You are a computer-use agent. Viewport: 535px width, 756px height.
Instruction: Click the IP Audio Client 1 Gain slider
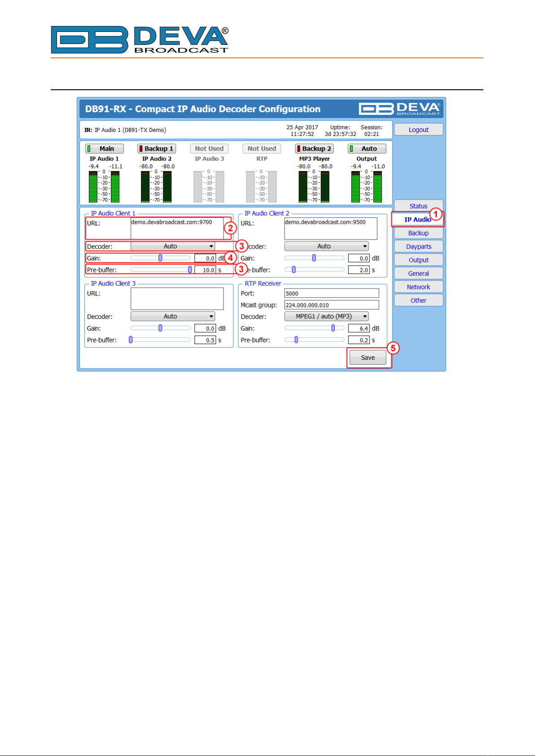161,258
